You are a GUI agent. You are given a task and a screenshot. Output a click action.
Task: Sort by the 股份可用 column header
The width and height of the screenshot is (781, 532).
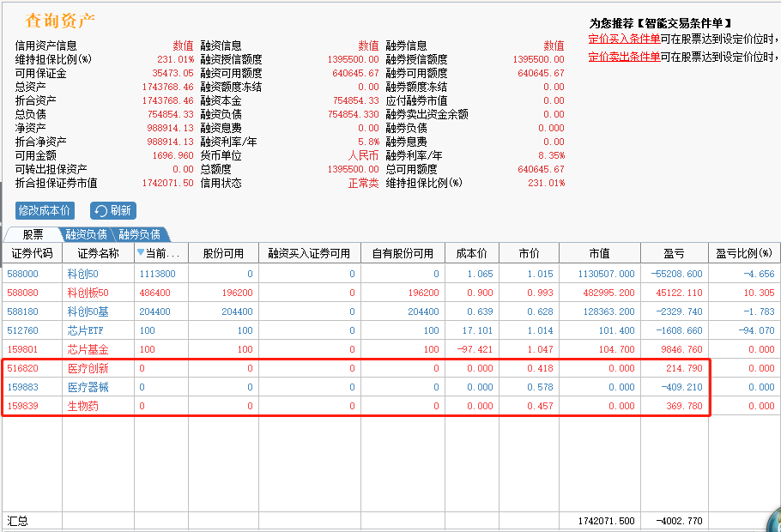coord(223,253)
